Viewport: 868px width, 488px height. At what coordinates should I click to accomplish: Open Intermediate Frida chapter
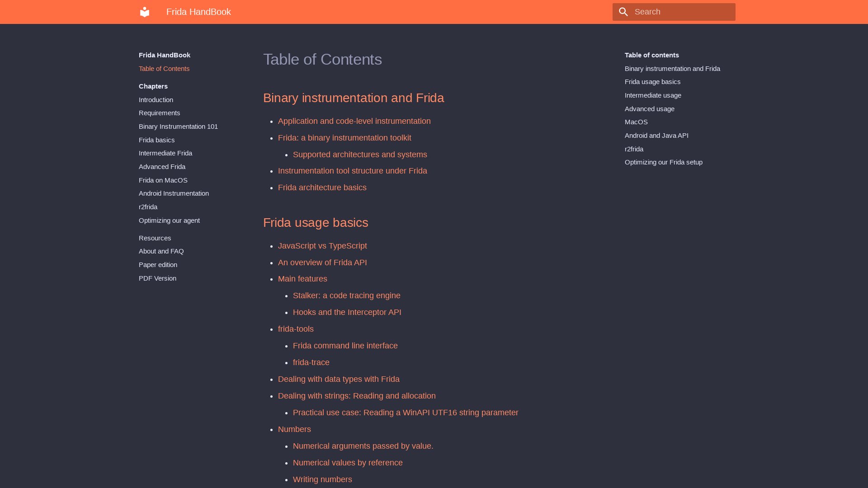point(165,153)
